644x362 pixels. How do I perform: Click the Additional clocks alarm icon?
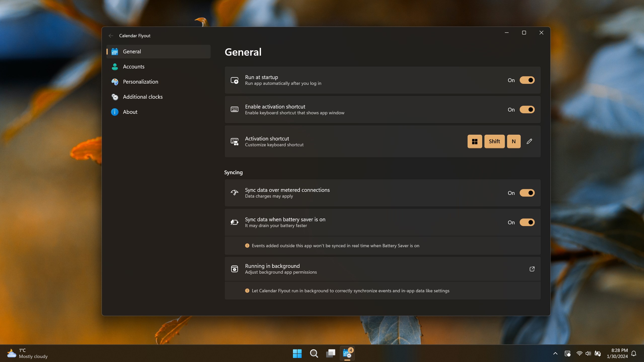click(115, 97)
